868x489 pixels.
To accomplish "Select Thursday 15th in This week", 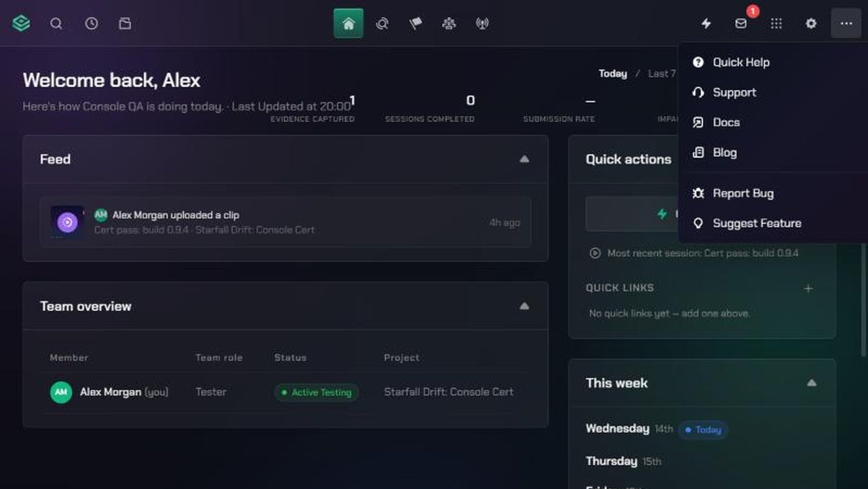I will point(624,461).
